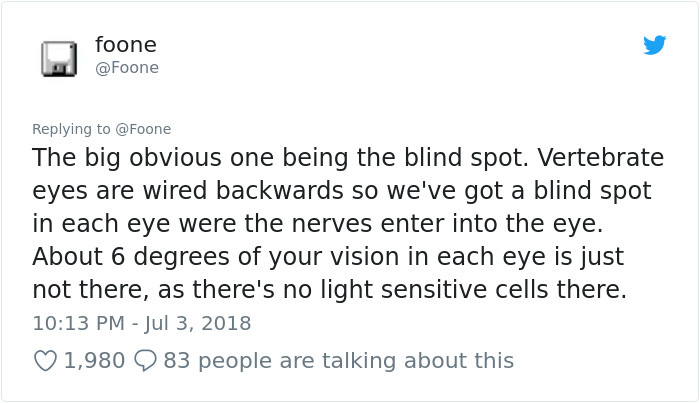Click the floppy disk profile avatar
Viewport: 700px width, 403px height.
pos(59,58)
